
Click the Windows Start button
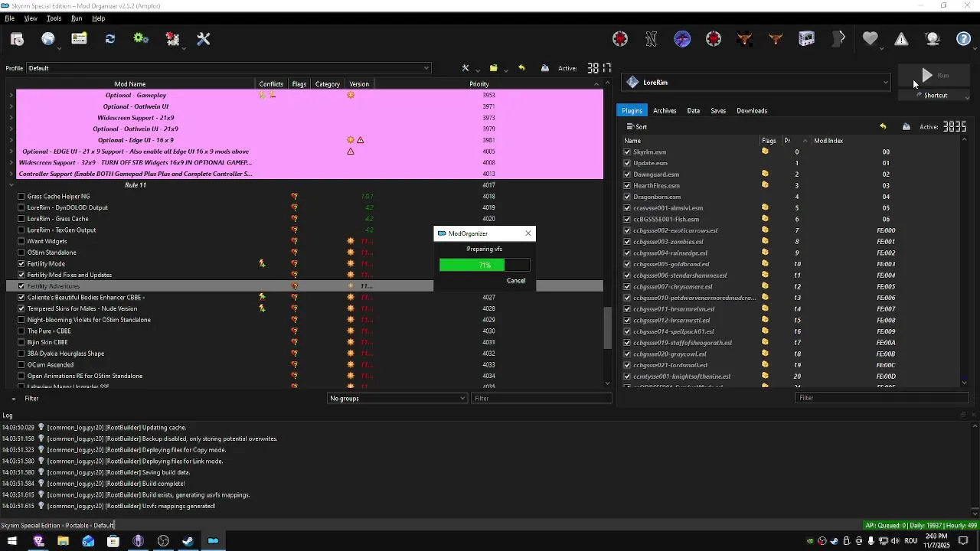(x=11, y=541)
